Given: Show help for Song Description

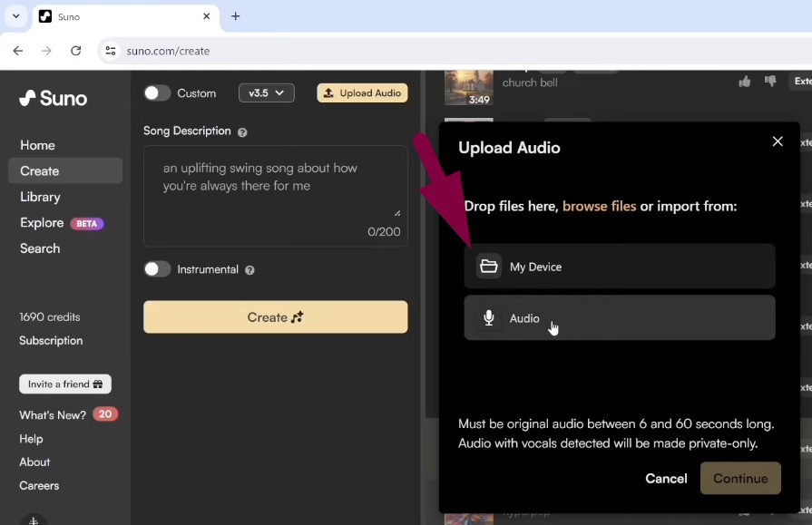Looking at the screenshot, I should [242, 132].
